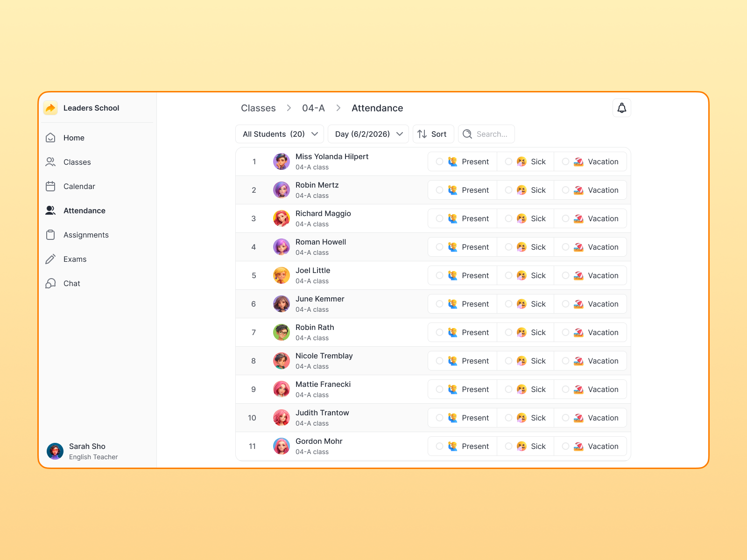This screenshot has width=747, height=560.
Task: Select the Classes icon in sidebar
Action: pyautogui.click(x=51, y=162)
